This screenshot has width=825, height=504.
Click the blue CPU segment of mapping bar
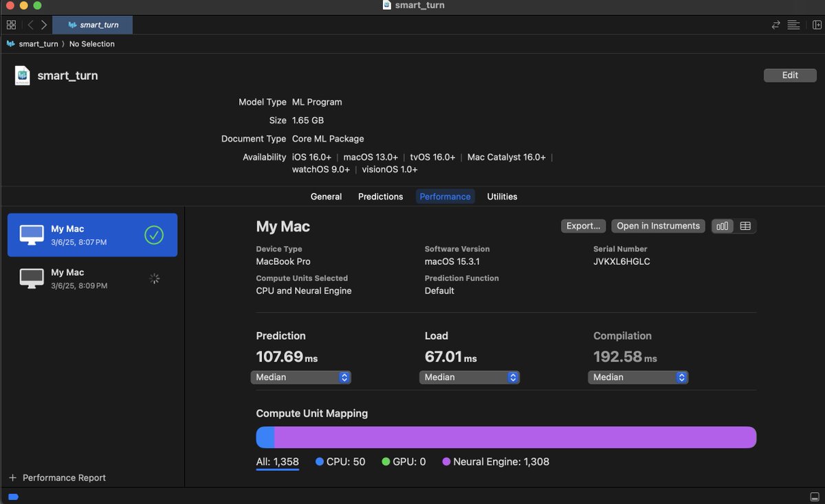coord(265,437)
